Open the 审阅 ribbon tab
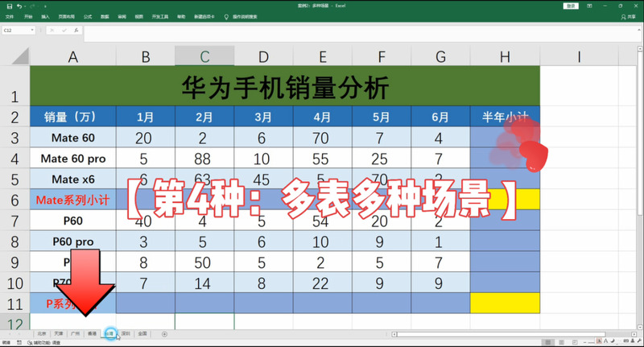644x347 pixels. (122, 17)
